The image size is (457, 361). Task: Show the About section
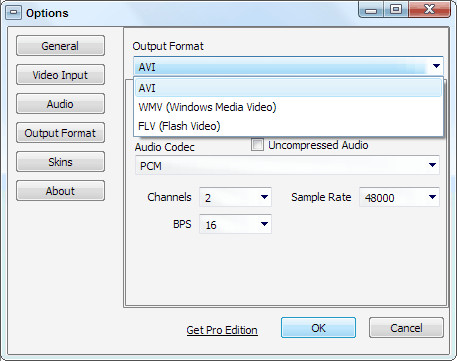tap(60, 191)
